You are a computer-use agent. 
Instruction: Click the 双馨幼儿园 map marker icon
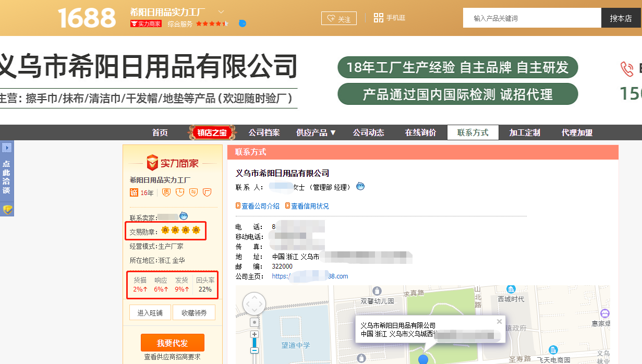coord(377,290)
